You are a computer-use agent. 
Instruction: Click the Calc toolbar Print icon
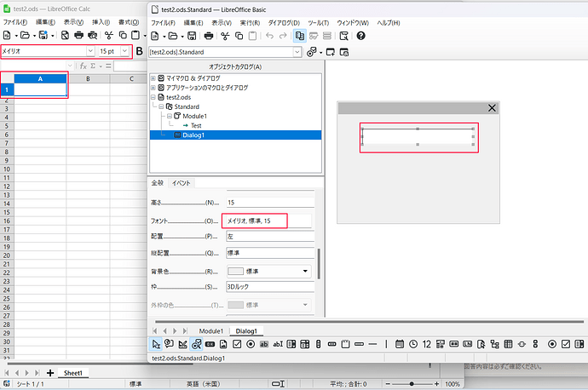(x=78, y=35)
